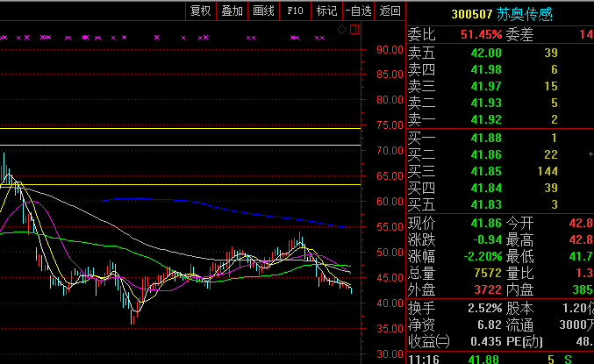
Task: Click the 75.00 price axis label
Action: pyautogui.click(x=390, y=125)
